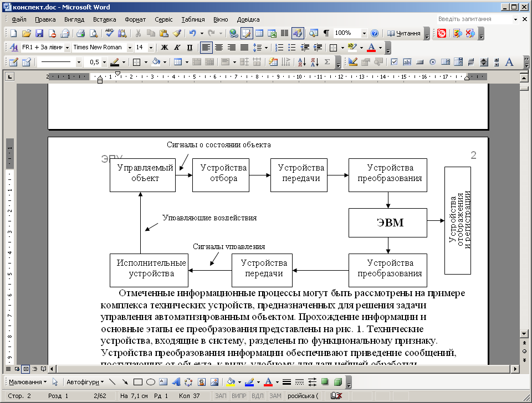Open the line style dropdown
Screen dimensions: 532x403
(x=79, y=62)
